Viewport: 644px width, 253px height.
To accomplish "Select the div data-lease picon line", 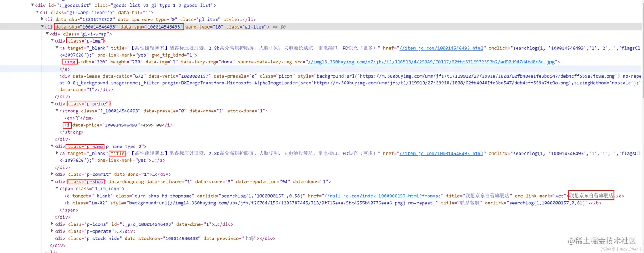I will [x=350, y=83].
